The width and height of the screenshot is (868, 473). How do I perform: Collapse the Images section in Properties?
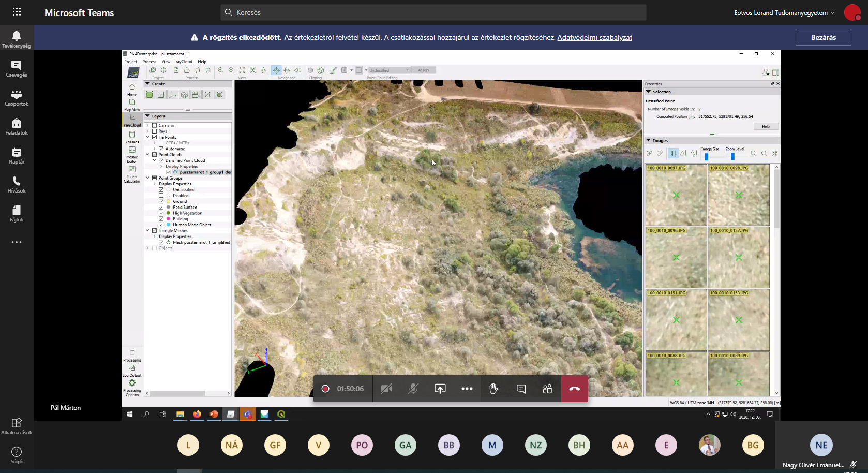point(649,140)
